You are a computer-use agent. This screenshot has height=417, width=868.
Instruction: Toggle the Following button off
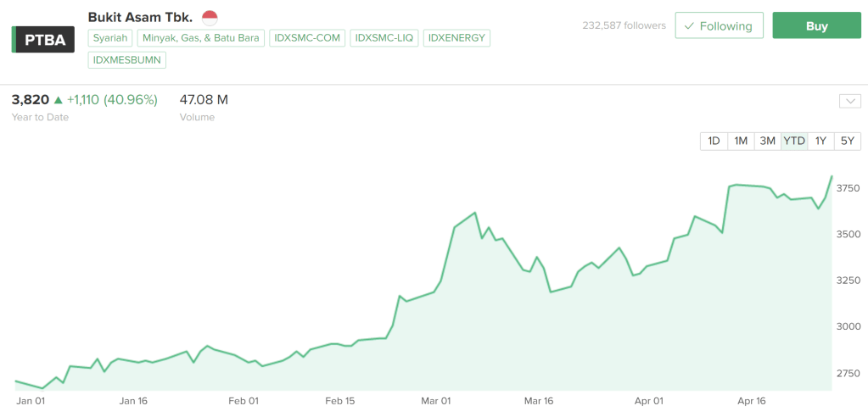719,25
